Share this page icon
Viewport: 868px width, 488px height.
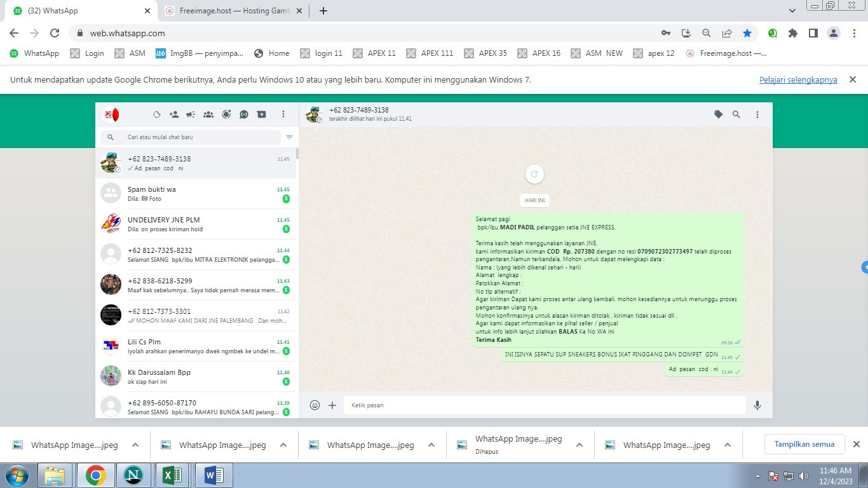(727, 33)
